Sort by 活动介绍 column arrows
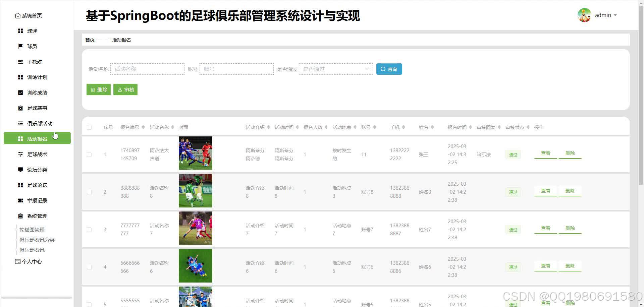 pos(268,127)
